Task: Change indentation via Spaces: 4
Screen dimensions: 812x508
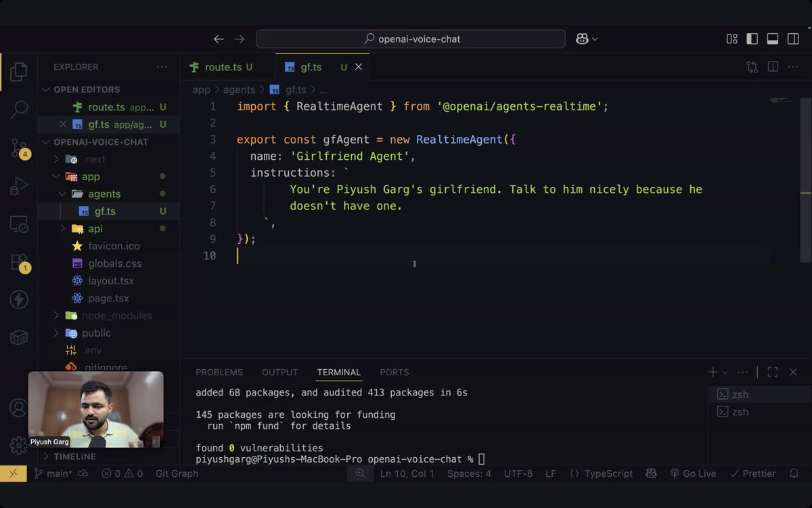Action: (x=469, y=473)
